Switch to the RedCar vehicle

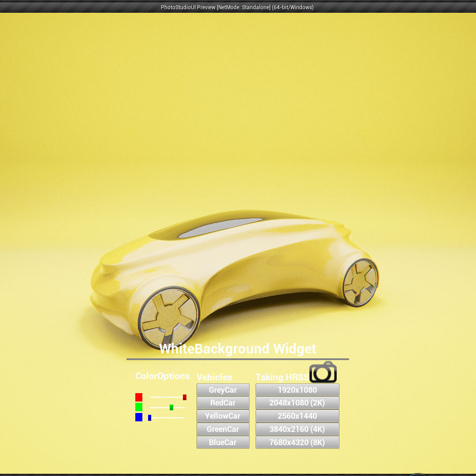[223, 403]
